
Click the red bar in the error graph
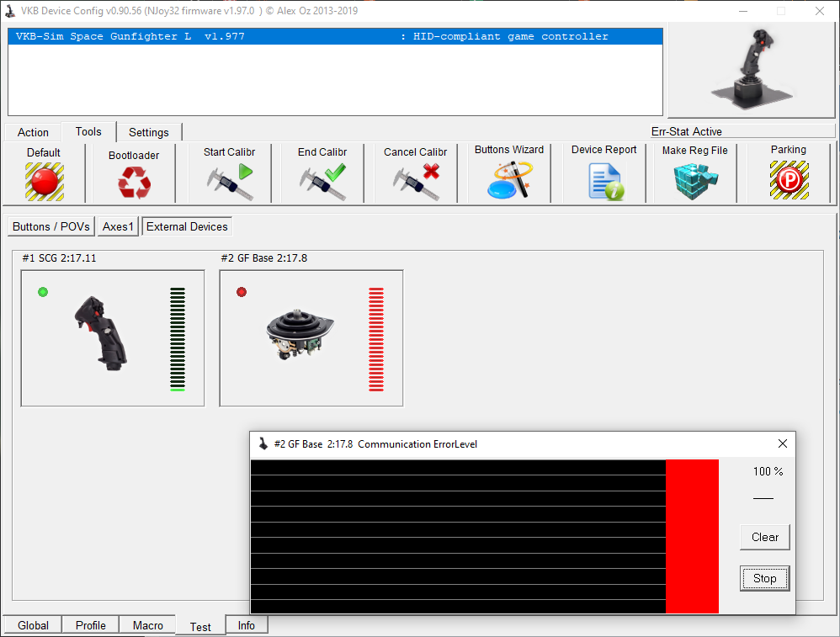point(692,536)
